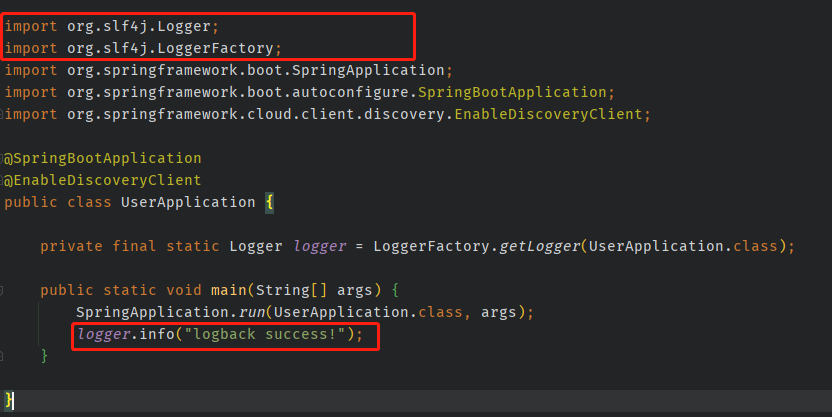Viewport: 832px width, 417px height.
Task: Click the string "logback success!"
Action: click(265, 334)
